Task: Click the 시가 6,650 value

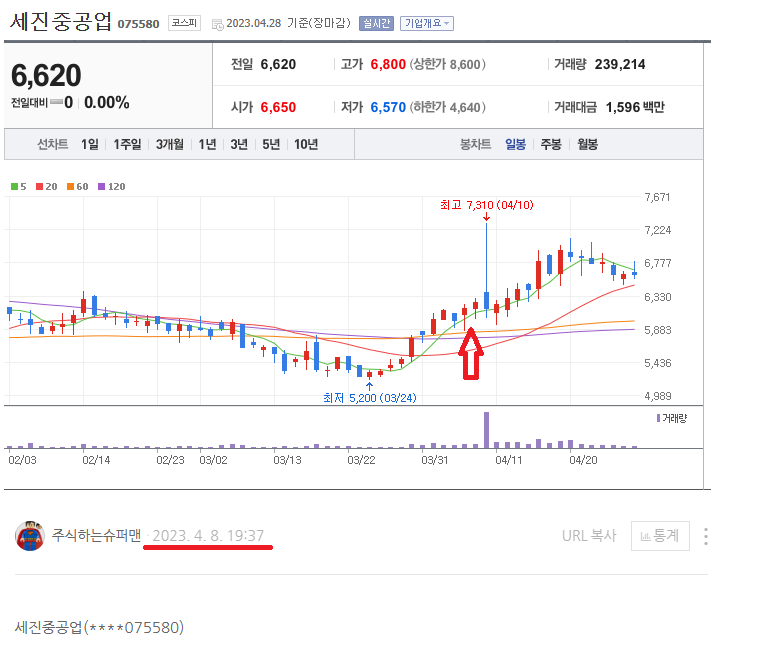Action: point(278,107)
